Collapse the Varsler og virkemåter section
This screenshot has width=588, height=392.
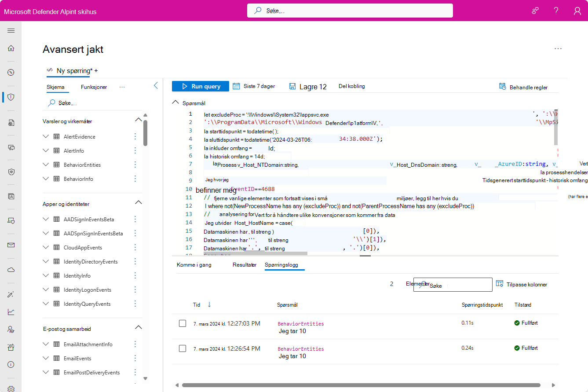coord(138,120)
